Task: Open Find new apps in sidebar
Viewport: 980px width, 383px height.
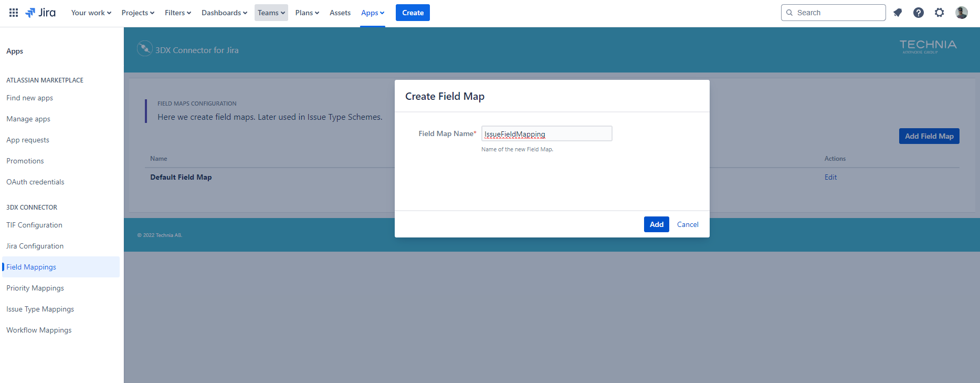Action: tap(29, 98)
